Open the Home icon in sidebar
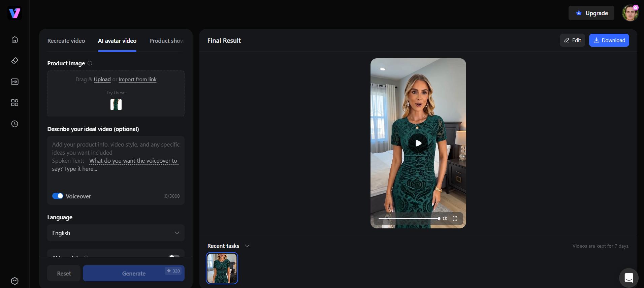 coord(14,39)
